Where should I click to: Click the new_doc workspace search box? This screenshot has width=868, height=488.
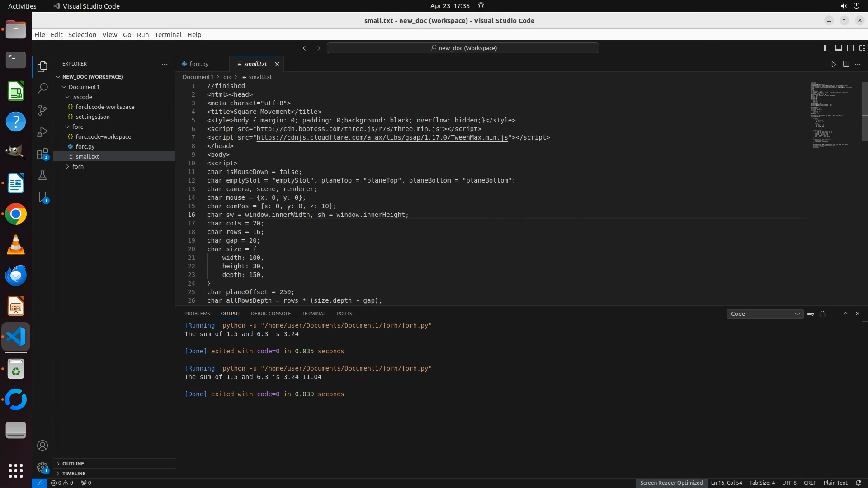(x=463, y=48)
